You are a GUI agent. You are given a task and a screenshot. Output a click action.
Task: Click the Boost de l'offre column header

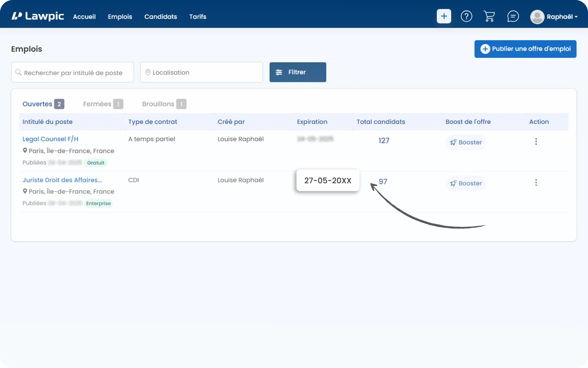coord(468,122)
